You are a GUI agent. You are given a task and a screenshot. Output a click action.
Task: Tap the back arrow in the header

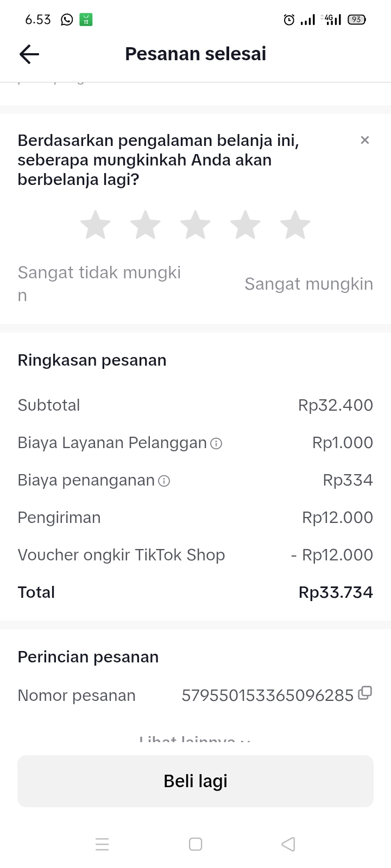click(29, 54)
